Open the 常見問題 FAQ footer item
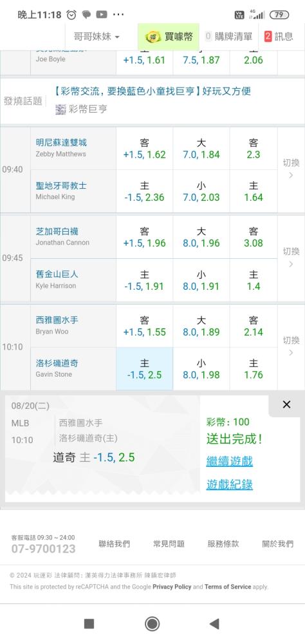The height and width of the screenshot is (644, 305). 169,544
